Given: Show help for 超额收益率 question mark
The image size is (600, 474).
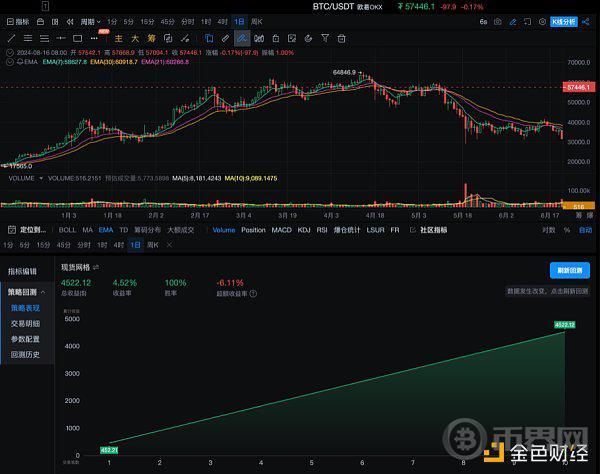Looking at the screenshot, I should click(x=253, y=294).
